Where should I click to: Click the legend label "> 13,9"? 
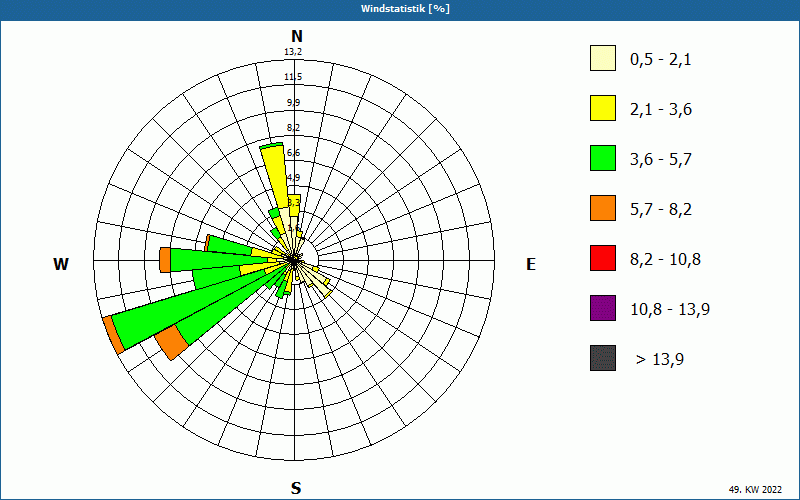[x=660, y=360]
